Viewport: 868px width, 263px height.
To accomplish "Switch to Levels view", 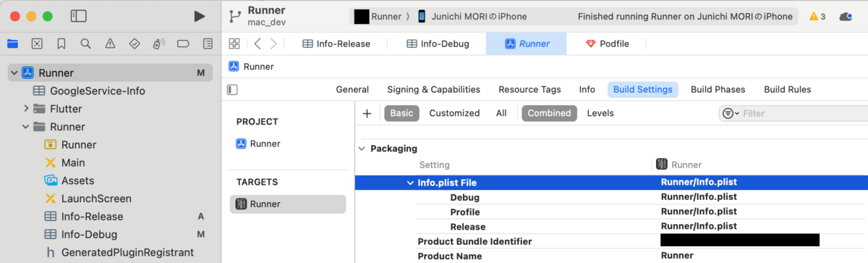I will [600, 113].
